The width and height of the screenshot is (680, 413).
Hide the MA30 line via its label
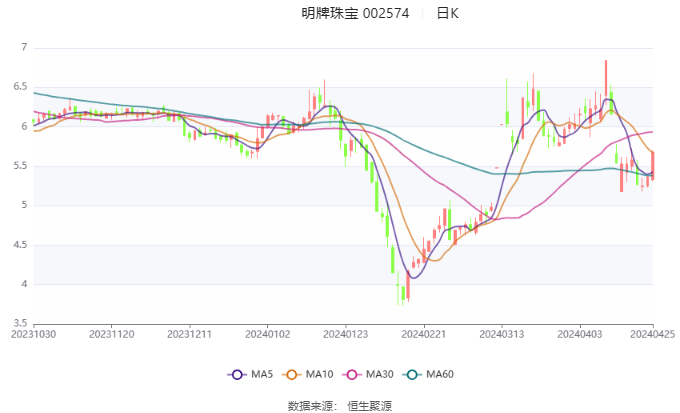pyautogui.click(x=379, y=374)
